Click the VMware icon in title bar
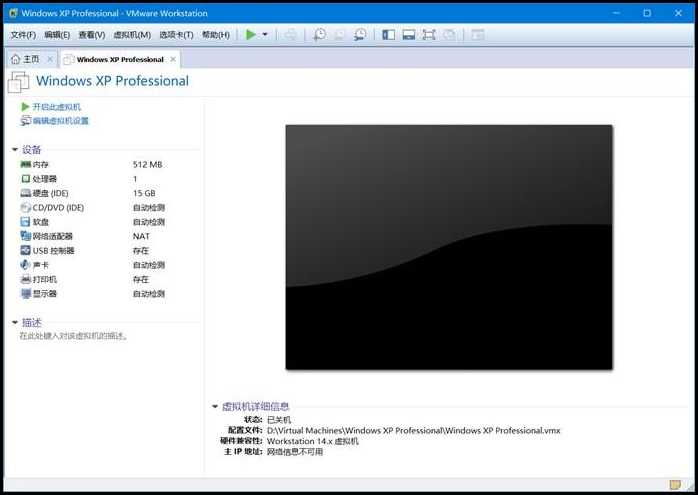The image size is (698, 495). pos(13,13)
